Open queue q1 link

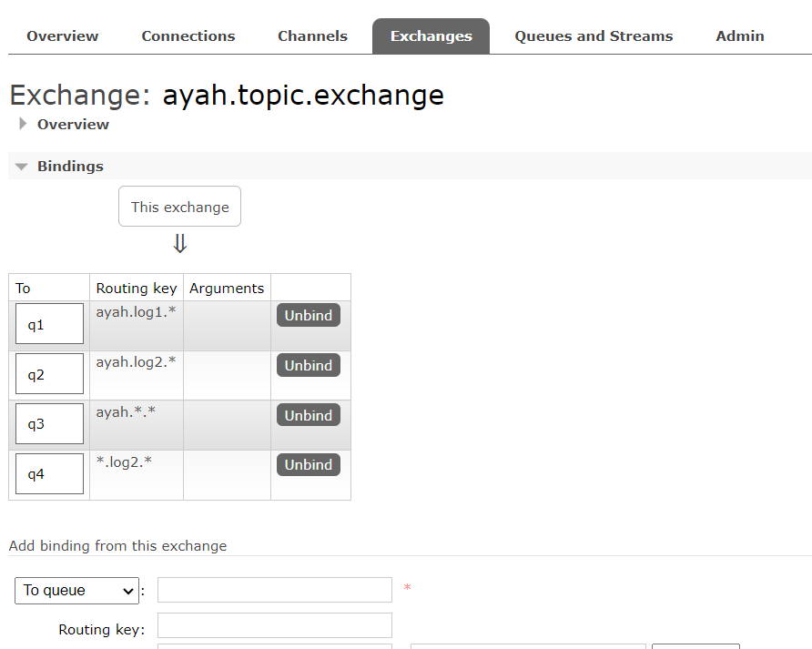(36, 325)
